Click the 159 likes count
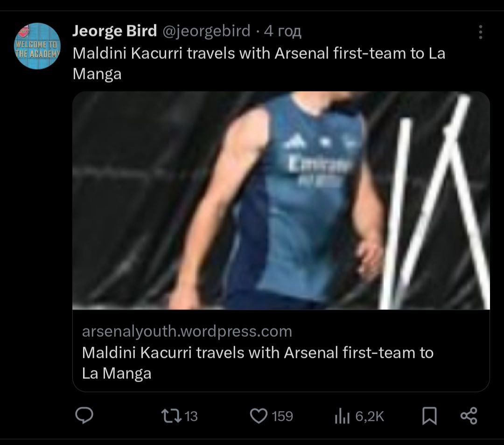The width and height of the screenshot is (504, 445). tap(282, 416)
